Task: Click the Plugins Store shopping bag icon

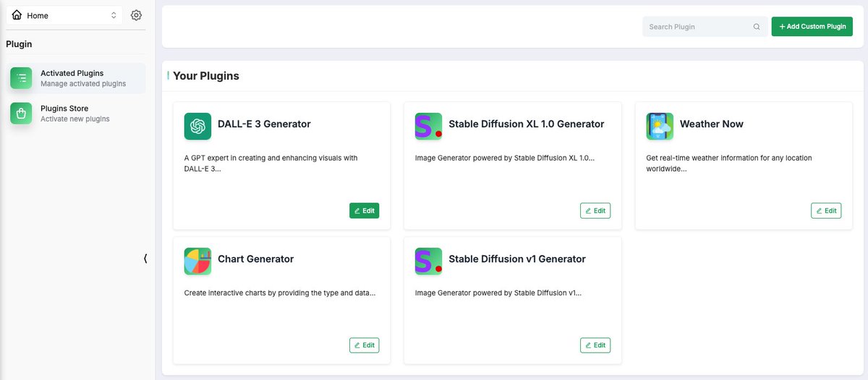Action: (21, 113)
